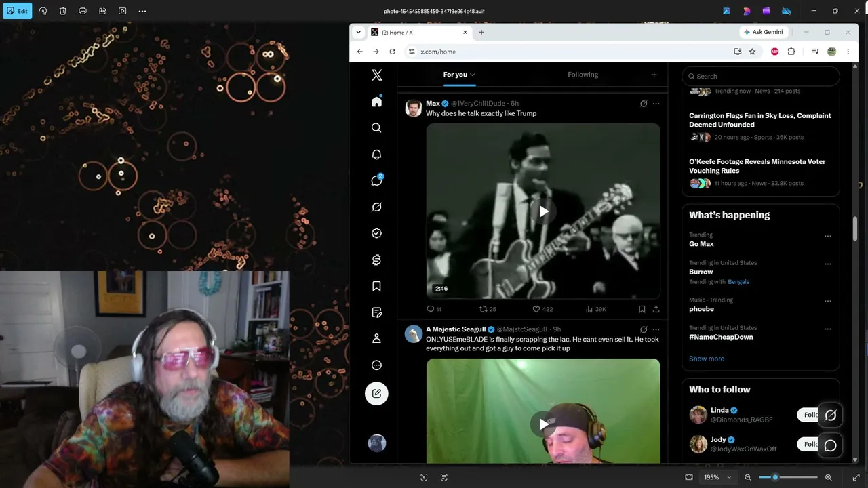The height and width of the screenshot is (488, 868).
Task: Click the X logo in sidebar
Action: pyautogui.click(x=377, y=75)
